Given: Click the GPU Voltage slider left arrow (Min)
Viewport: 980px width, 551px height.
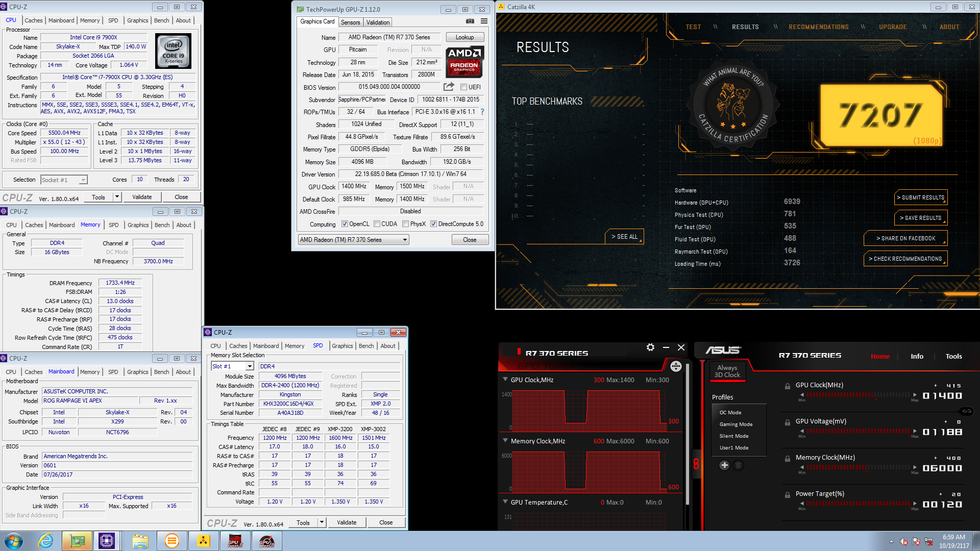Looking at the screenshot, I should click(802, 431).
